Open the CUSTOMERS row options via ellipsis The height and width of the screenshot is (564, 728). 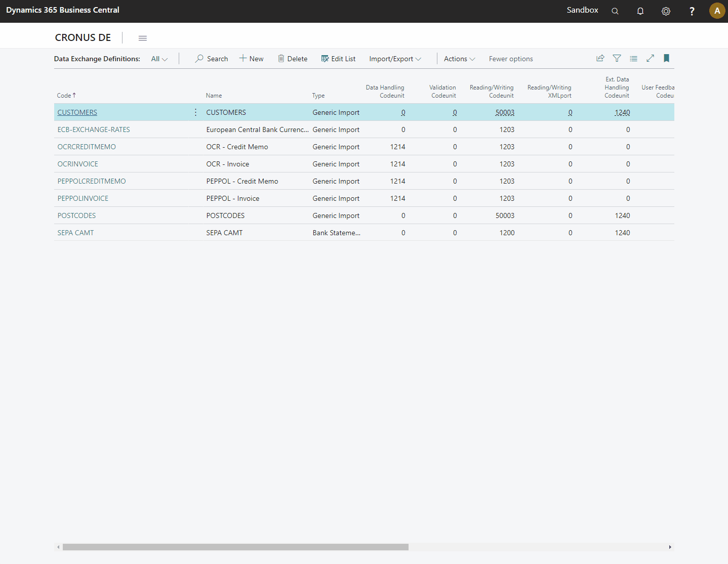coord(195,112)
